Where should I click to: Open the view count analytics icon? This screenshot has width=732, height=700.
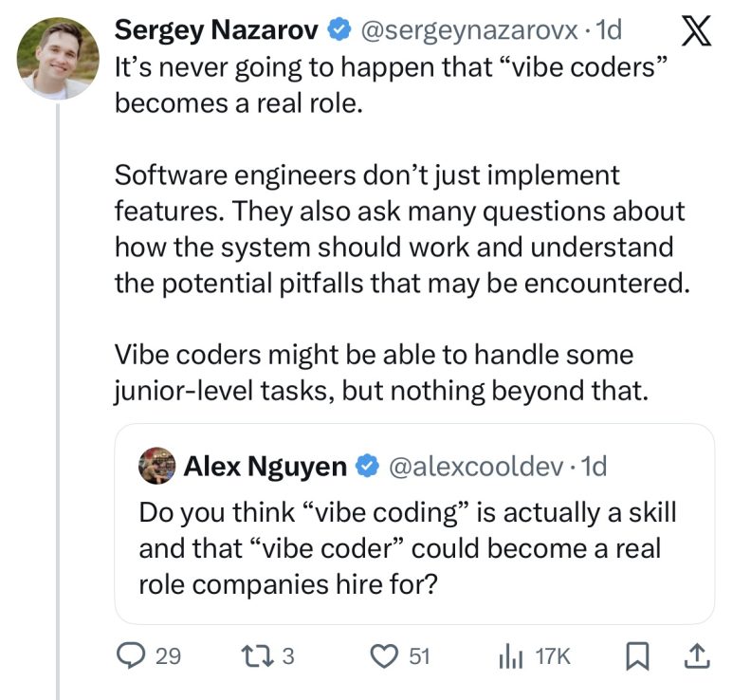(511, 655)
